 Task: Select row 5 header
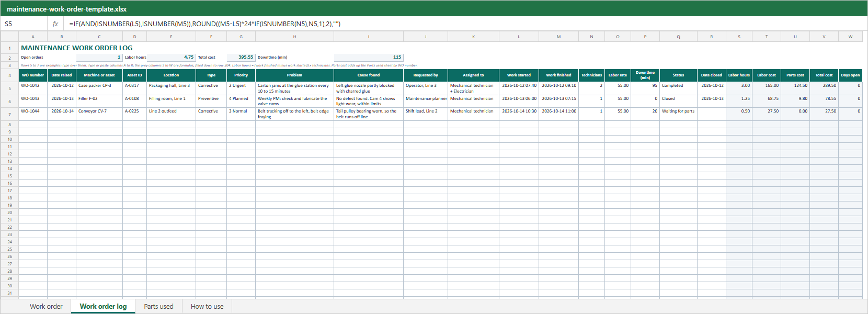pos(9,88)
